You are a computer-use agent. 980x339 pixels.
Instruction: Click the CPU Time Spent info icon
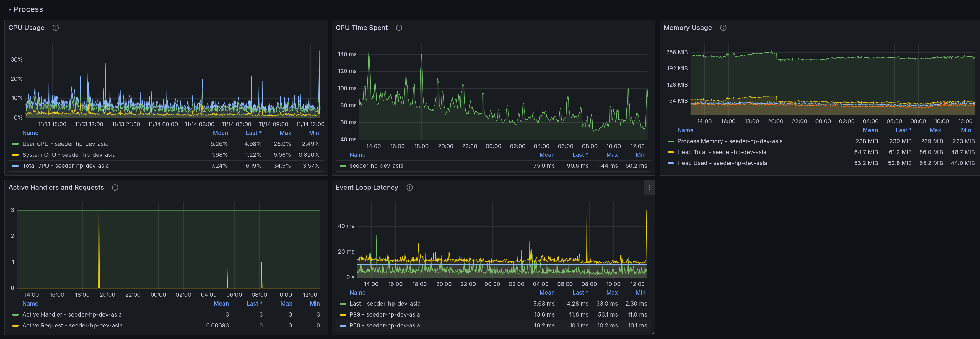(x=399, y=28)
